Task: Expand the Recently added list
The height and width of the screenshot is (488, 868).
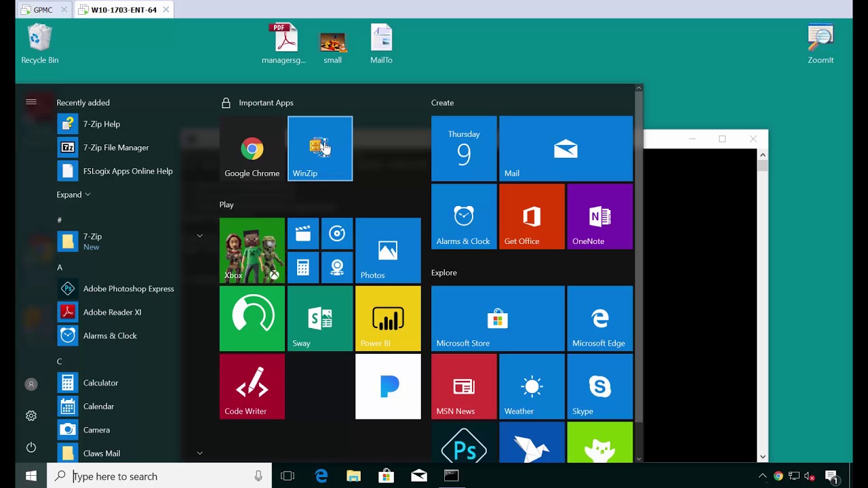Action: point(73,195)
